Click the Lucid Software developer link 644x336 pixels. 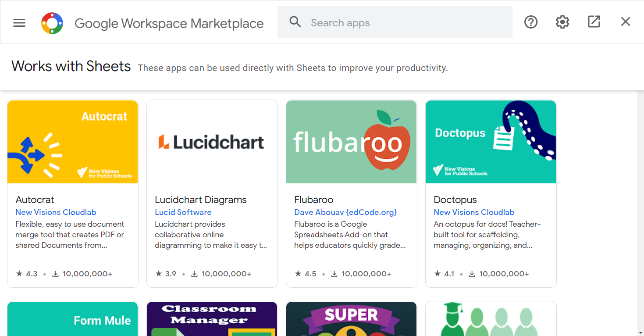[183, 212]
